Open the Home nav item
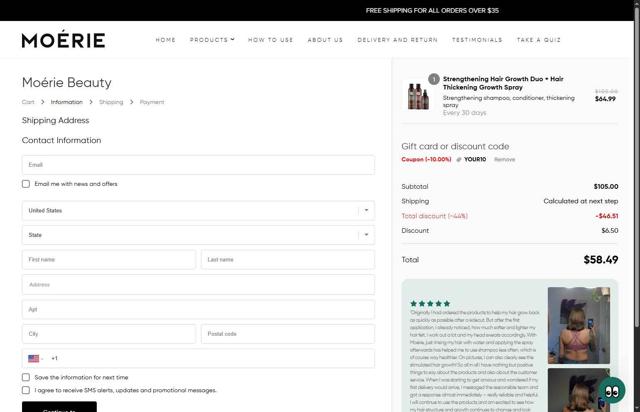The image size is (640, 412). [165, 40]
